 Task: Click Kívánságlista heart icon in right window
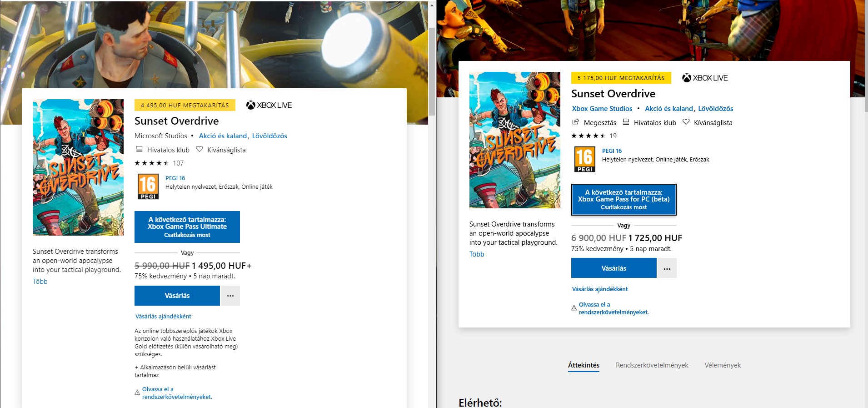point(686,122)
